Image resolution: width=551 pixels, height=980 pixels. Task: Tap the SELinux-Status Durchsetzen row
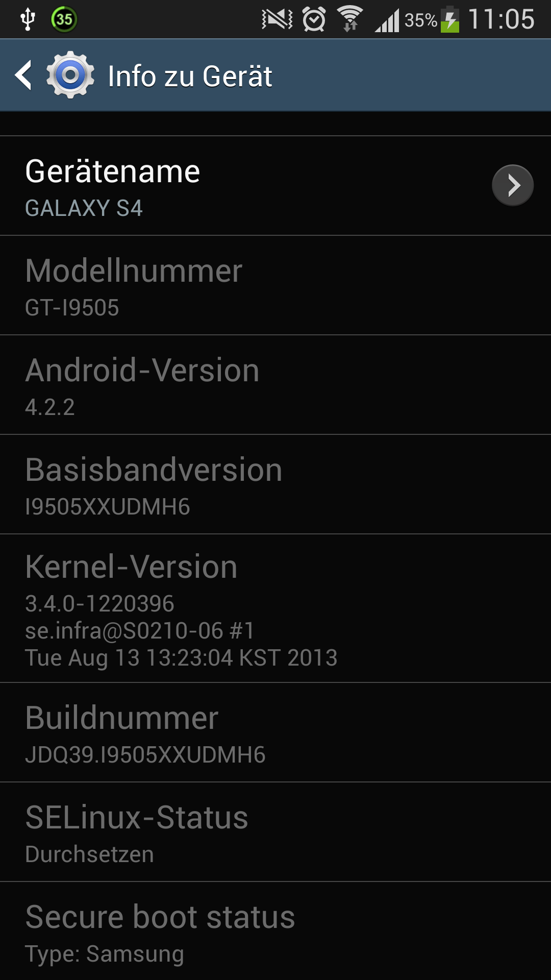pyautogui.click(x=275, y=832)
